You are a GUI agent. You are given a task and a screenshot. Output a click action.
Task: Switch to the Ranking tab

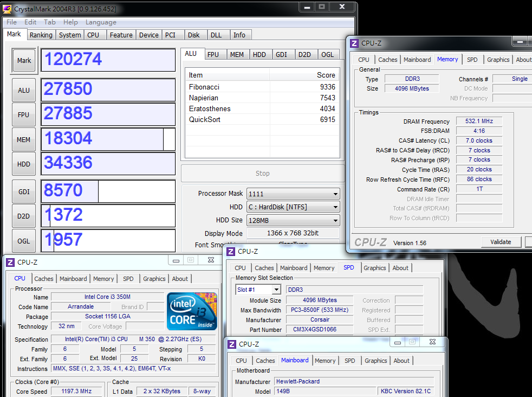coord(41,35)
